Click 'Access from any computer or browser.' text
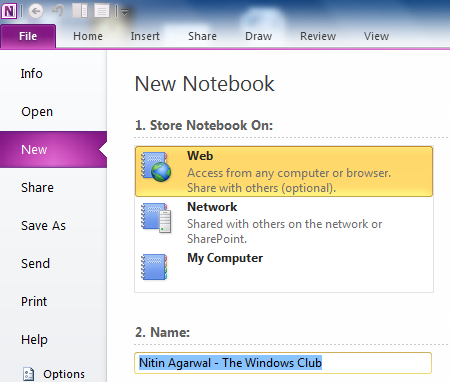The image size is (450, 382). 289,173
